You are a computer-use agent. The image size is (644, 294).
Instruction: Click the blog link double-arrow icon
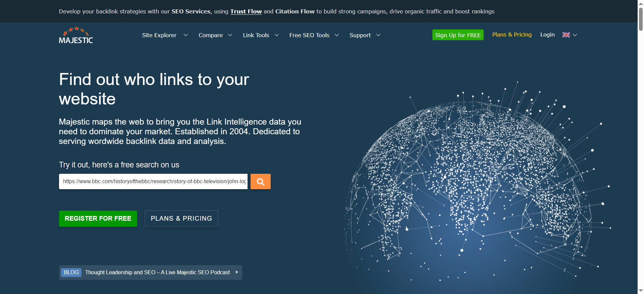[x=236, y=272]
